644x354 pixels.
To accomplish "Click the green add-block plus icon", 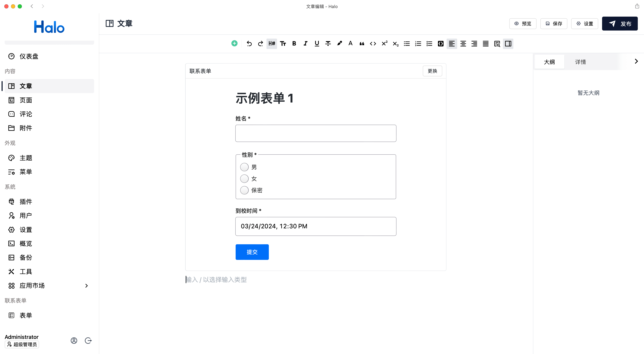I will (234, 43).
